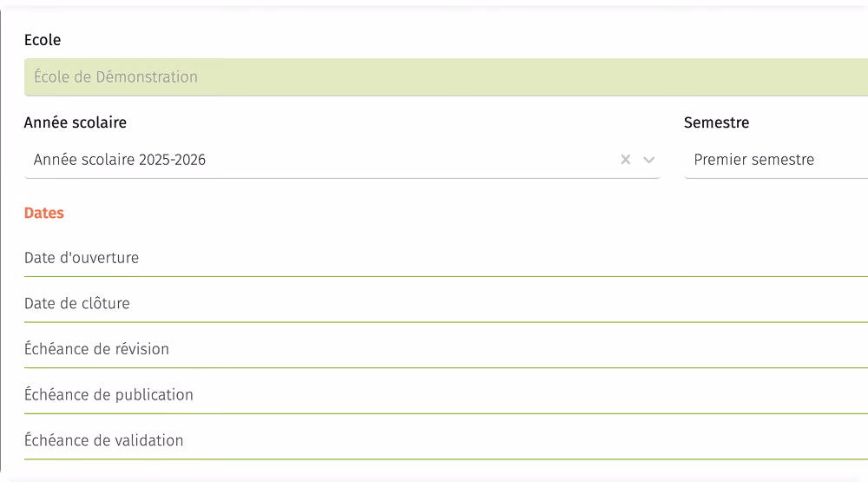Image resolution: width=868 pixels, height=482 pixels.
Task: Click the Semestre label
Action: [x=716, y=122]
